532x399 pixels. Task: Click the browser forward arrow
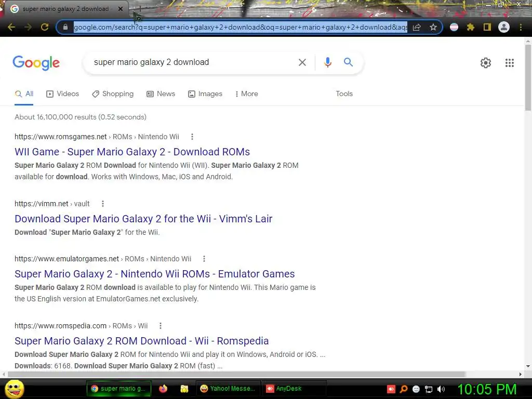[28, 27]
